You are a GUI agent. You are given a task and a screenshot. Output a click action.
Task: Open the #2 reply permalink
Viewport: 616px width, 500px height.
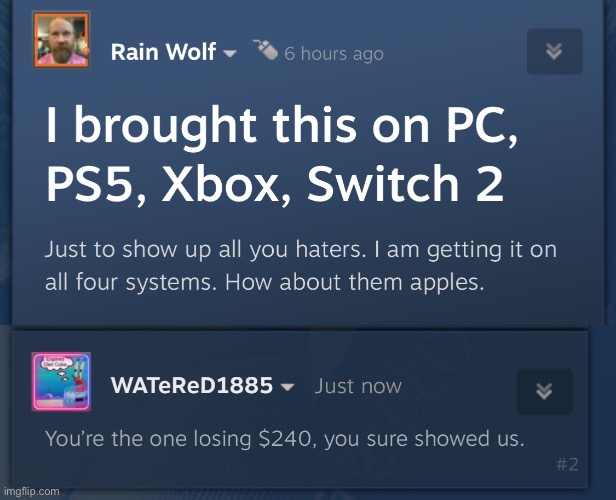pyautogui.click(x=567, y=465)
